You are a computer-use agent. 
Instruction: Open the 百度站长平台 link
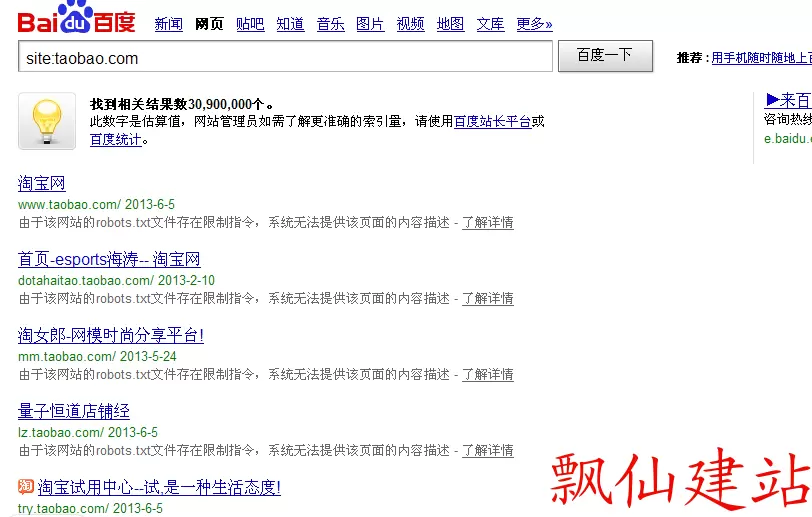click(492, 121)
